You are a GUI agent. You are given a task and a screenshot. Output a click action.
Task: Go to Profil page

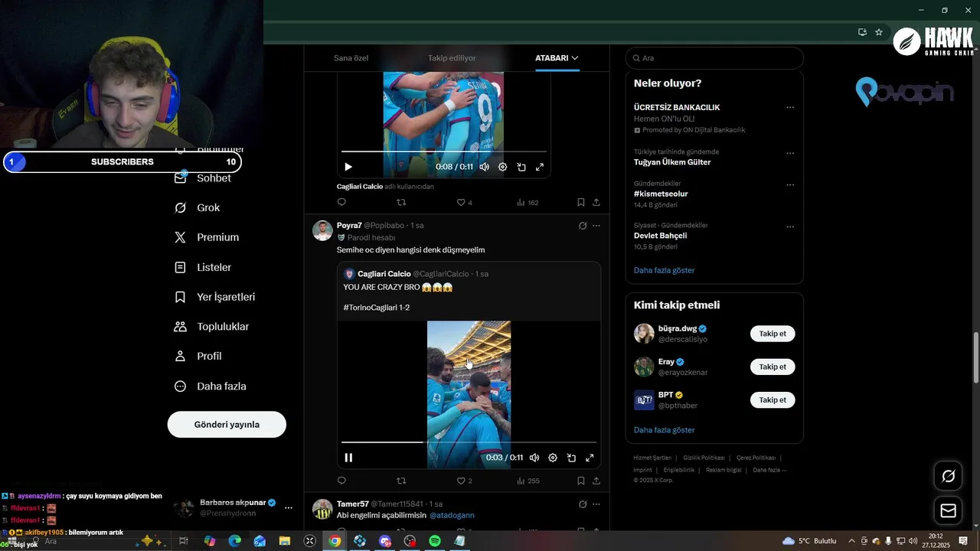pos(198,356)
